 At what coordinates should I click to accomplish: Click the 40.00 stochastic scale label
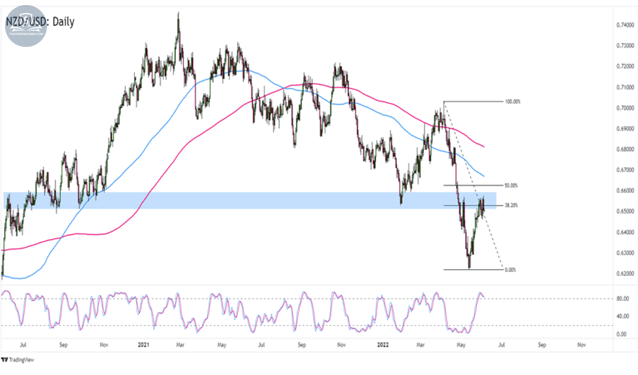click(623, 316)
